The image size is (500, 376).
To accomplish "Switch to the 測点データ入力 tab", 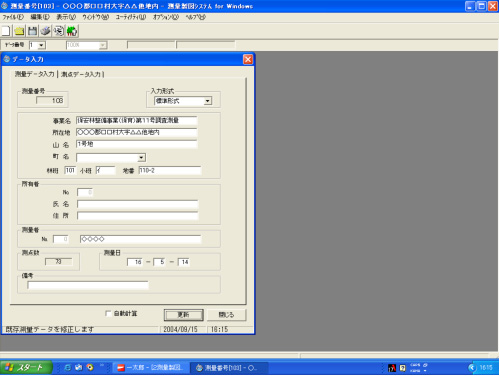I will point(81,74).
